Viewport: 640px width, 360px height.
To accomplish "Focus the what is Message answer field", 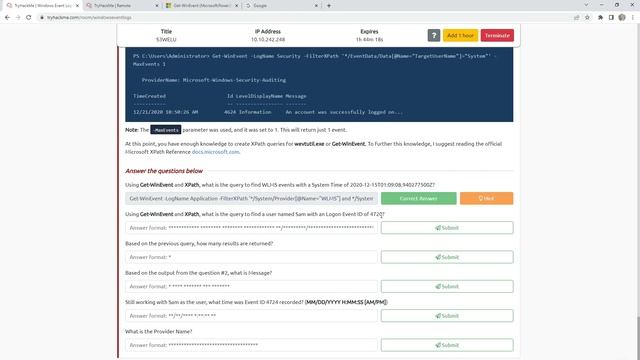I will [x=251, y=287].
